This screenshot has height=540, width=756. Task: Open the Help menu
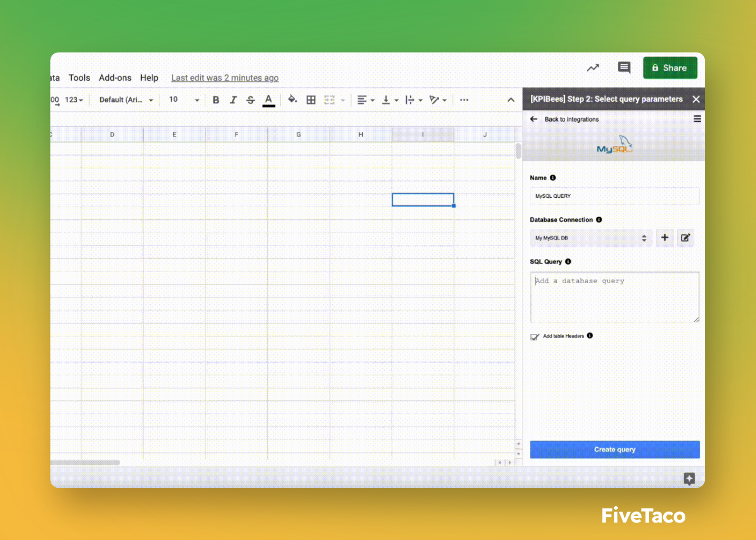click(149, 78)
